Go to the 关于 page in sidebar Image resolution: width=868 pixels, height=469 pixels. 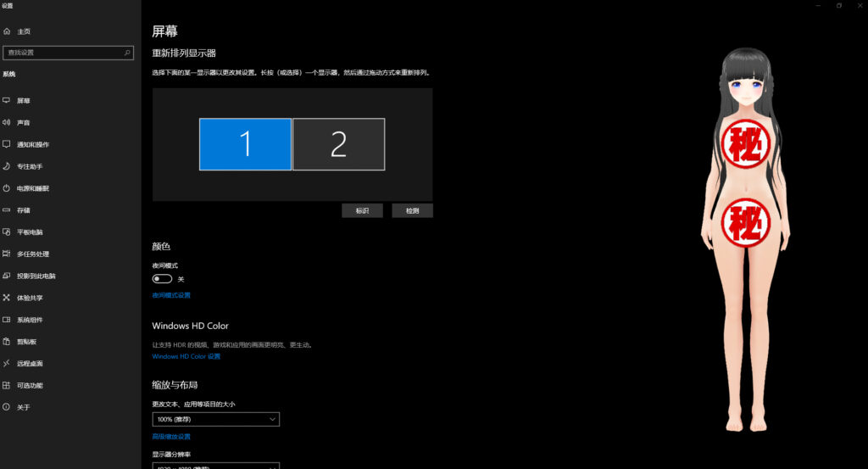click(x=23, y=408)
